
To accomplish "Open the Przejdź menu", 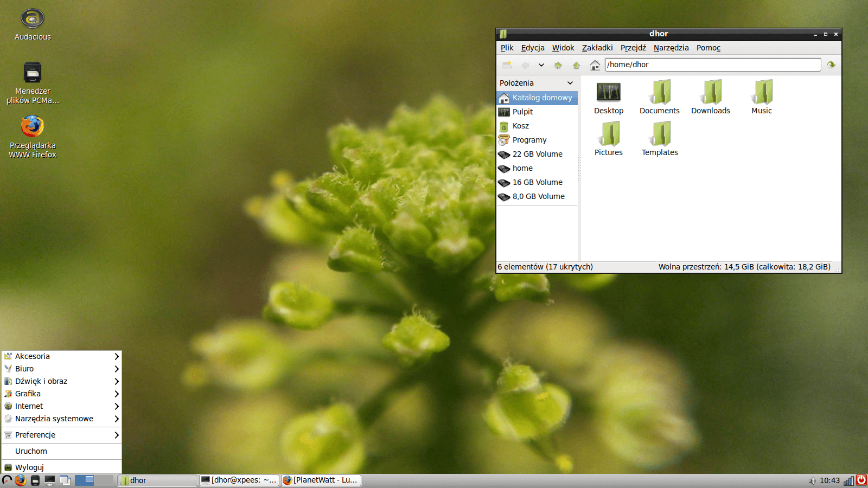I will (633, 48).
